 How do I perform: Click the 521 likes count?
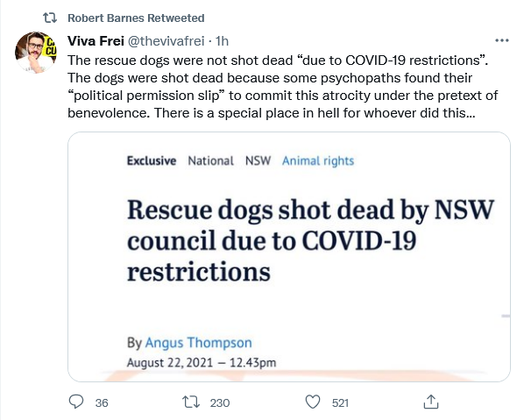340,402
